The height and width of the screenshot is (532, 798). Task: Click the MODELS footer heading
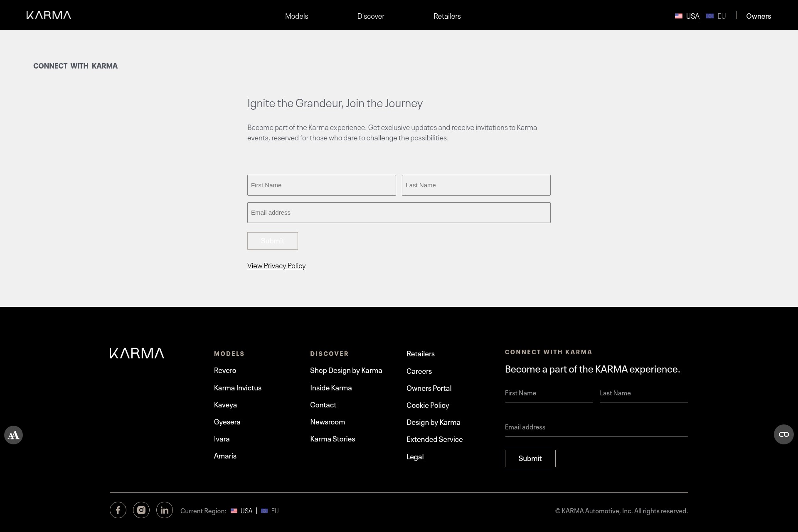(x=229, y=354)
